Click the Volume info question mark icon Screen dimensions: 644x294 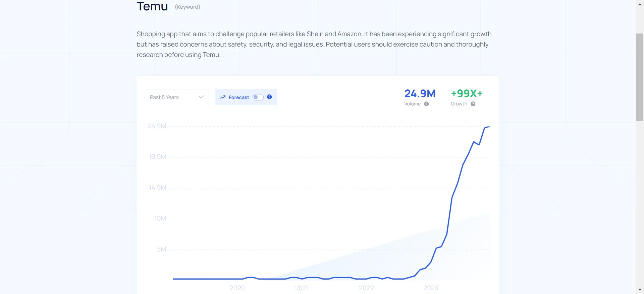[x=426, y=104]
